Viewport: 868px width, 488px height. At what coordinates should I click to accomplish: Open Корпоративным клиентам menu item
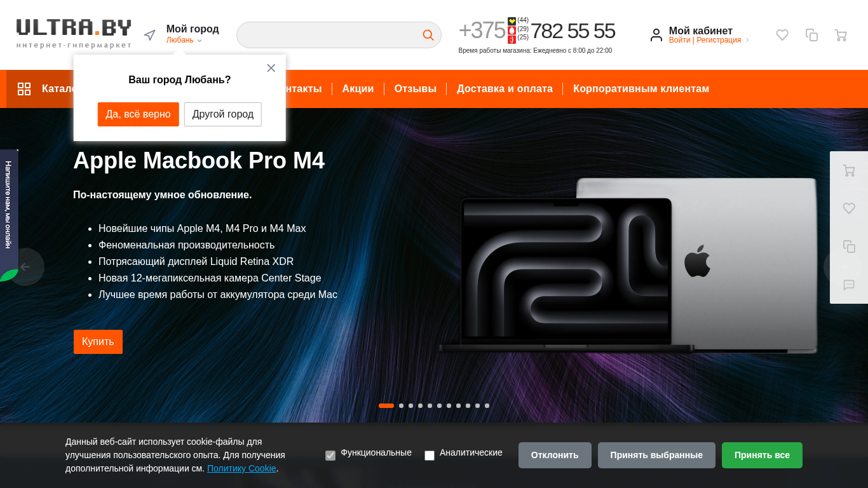point(641,89)
